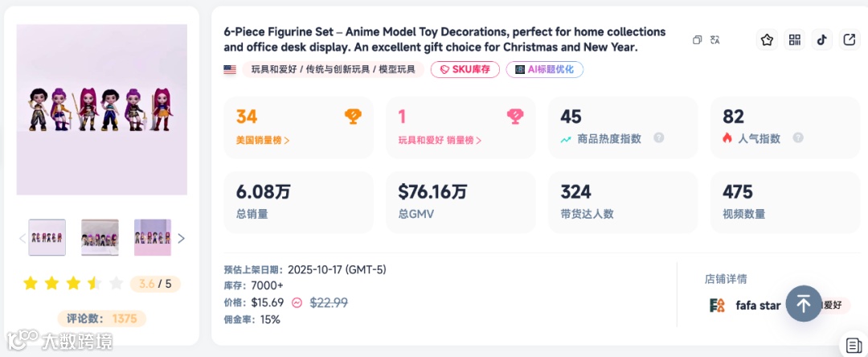The height and width of the screenshot is (357, 868).
Task: Show previous product image with left chevron
Action: [x=22, y=238]
